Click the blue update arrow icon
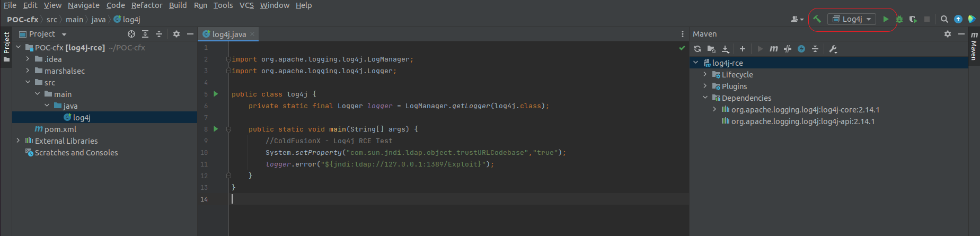980x236 pixels. (958, 19)
